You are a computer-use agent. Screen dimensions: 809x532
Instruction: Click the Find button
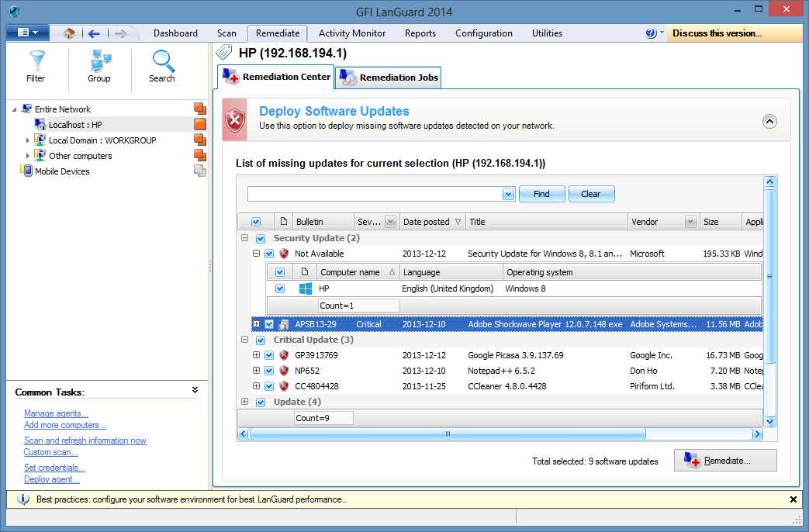coord(541,194)
